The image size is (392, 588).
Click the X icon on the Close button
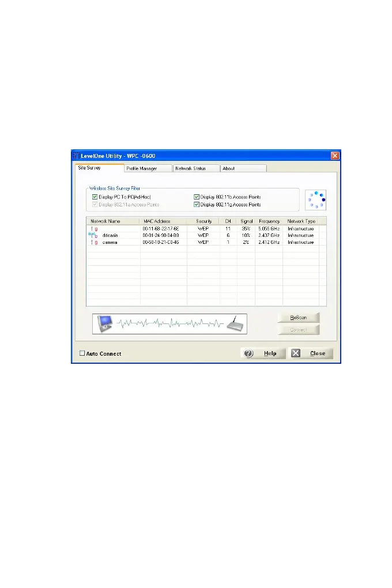296,353
